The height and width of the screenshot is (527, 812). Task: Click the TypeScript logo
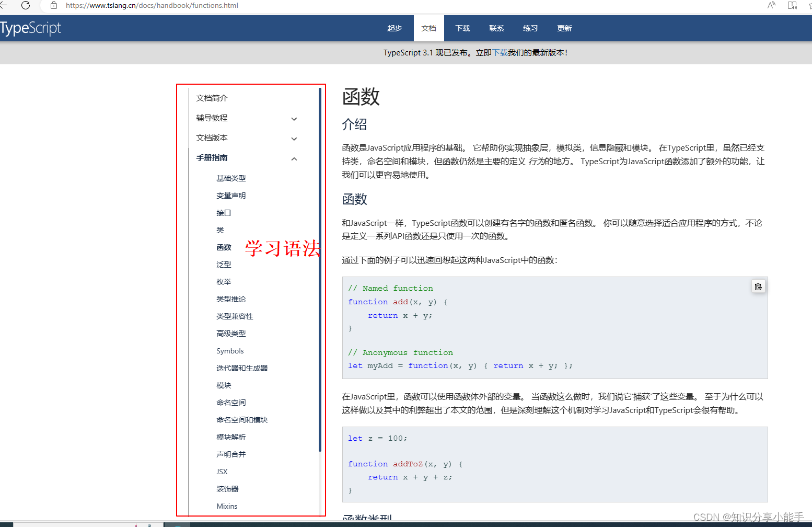(x=30, y=28)
